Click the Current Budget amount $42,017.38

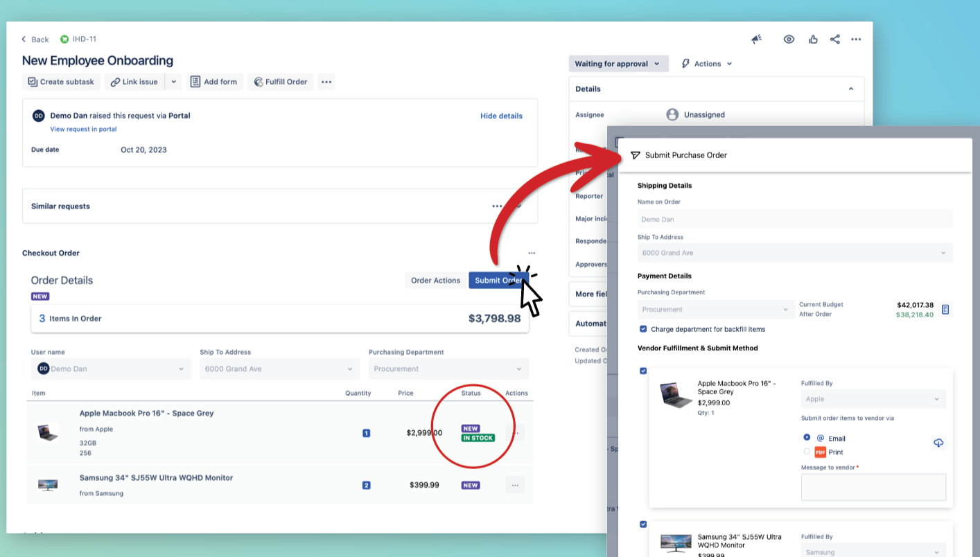[x=915, y=305]
